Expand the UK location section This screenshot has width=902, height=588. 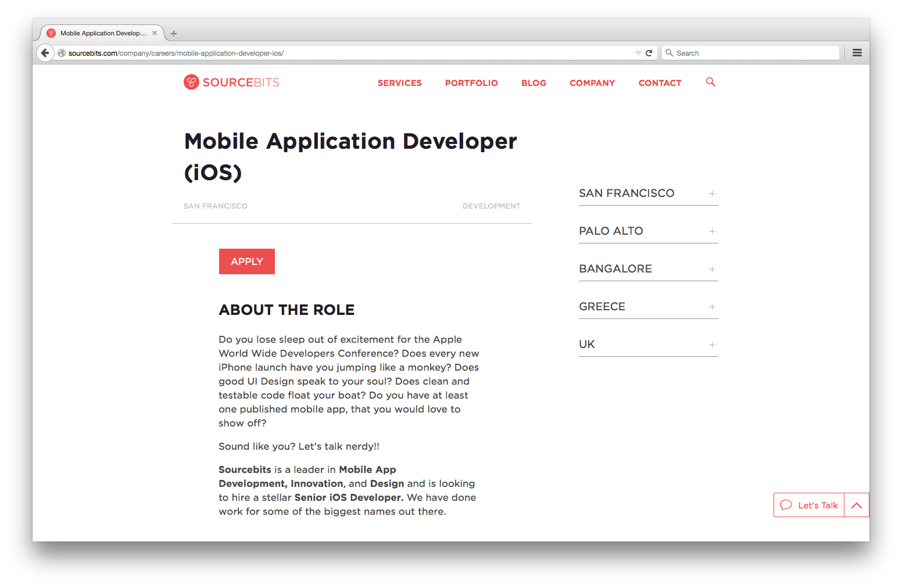pyautogui.click(x=649, y=345)
